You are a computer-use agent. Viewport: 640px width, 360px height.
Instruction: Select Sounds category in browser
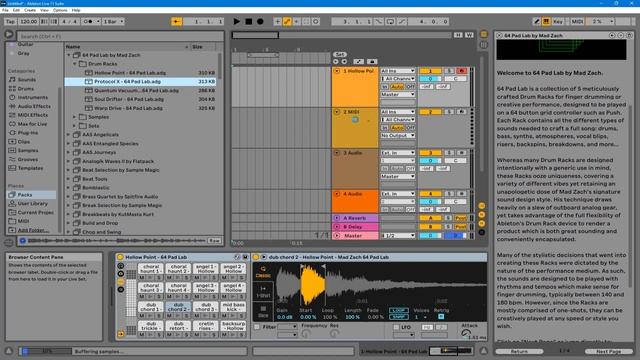click(27, 80)
